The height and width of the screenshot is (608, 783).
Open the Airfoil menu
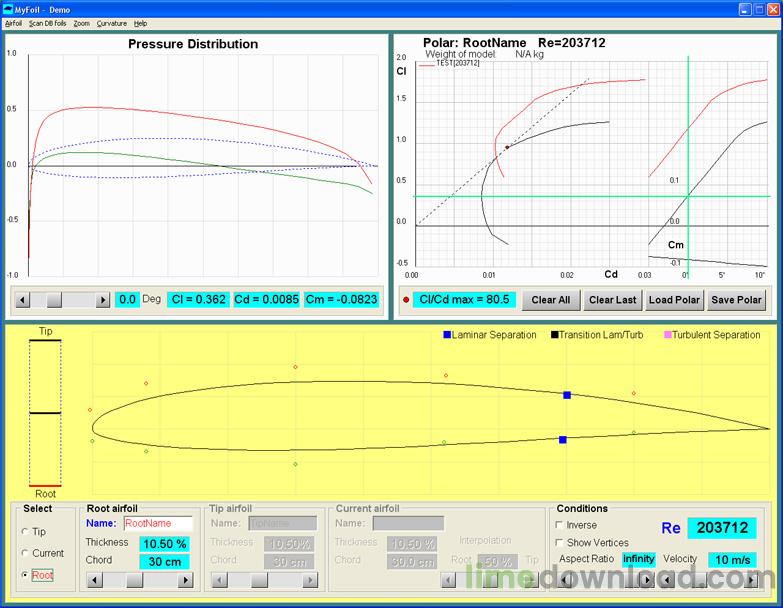click(x=13, y=23)
